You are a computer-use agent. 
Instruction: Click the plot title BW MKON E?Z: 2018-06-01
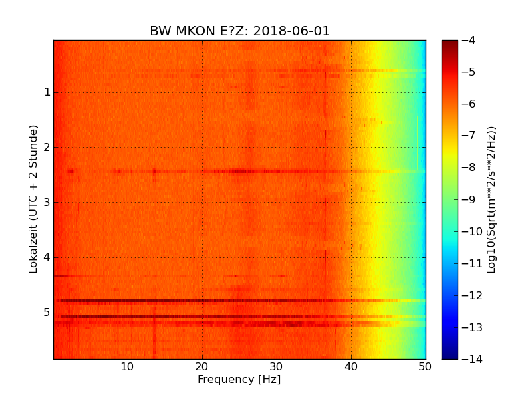tap(239, 31)
